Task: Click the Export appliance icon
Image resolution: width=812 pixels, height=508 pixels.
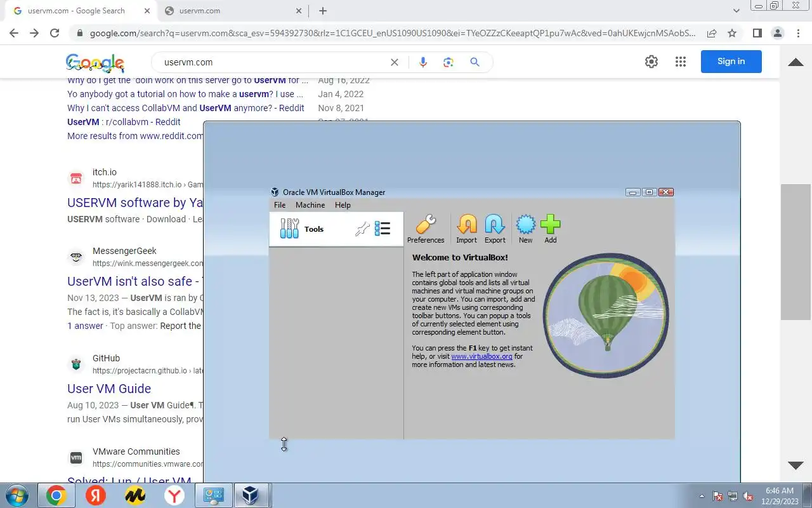Action: tap(495, 229)
